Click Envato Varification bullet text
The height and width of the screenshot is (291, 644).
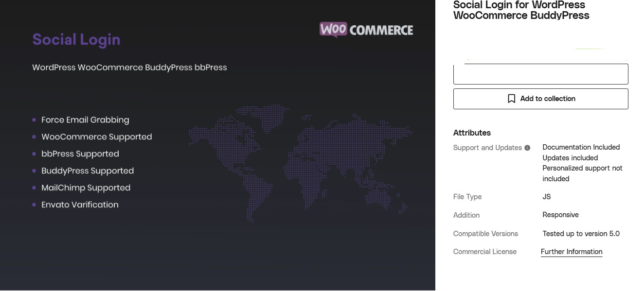click(x=80, y=205)
